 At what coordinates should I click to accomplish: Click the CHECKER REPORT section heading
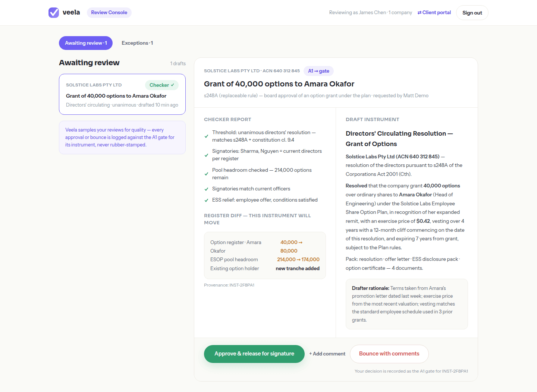point(227,120)
